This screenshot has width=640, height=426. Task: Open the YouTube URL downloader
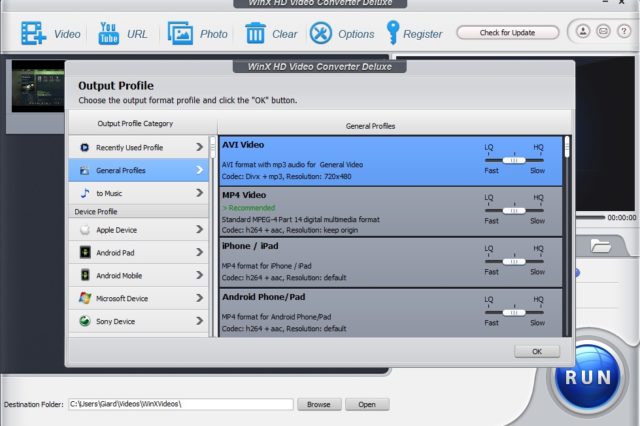pyautogui.click(x=108, y=33)
